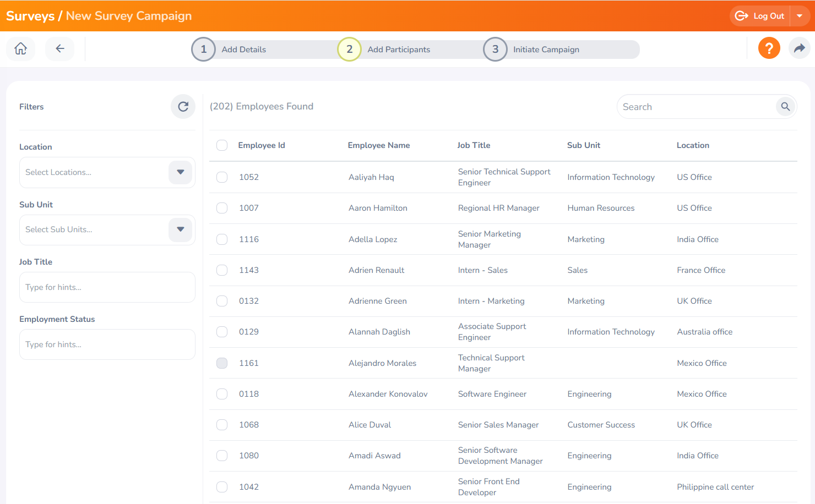Click Intern - Marketing job title
This screenshot has width=815, height=504.
click(x=491, y=301)
